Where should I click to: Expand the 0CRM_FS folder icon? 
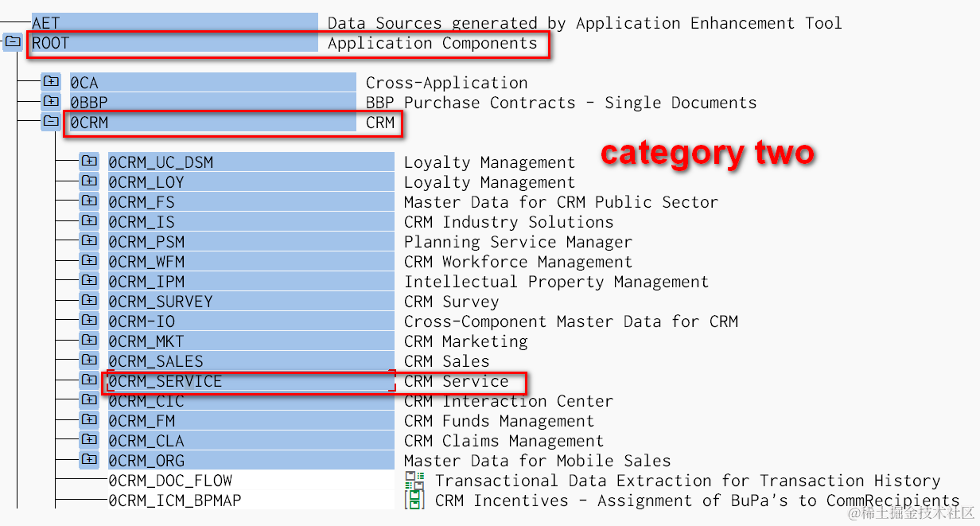[89, 201]
